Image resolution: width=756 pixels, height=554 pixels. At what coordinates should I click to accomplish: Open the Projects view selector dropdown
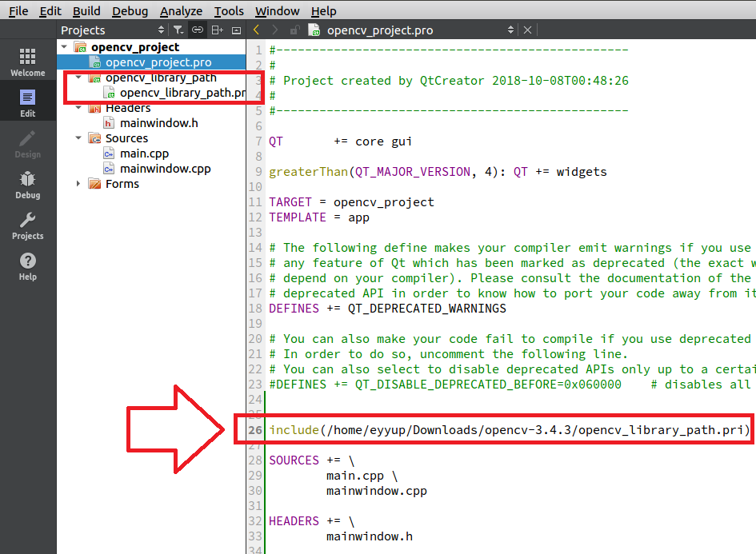pos(161,30)
